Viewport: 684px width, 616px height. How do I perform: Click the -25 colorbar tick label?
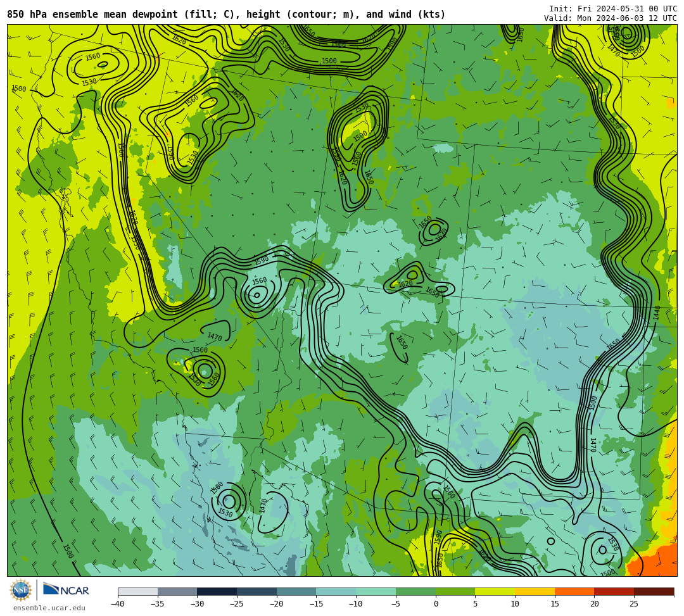pos(236,604)
